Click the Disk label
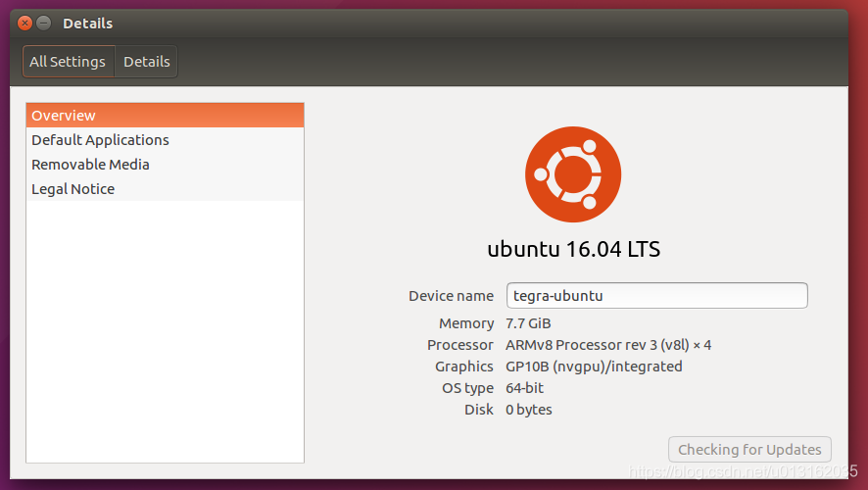This screenshot has height=490, width=868. click(x=479, y=410)
